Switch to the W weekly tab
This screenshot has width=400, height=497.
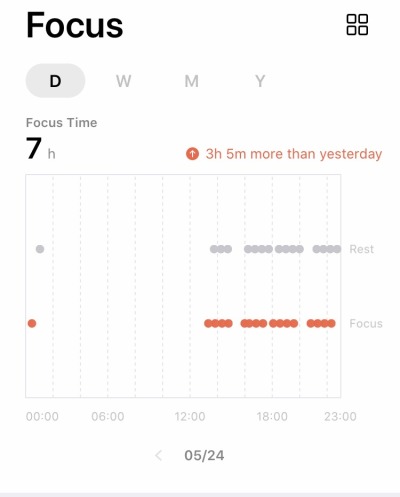(x=123, y=81)
